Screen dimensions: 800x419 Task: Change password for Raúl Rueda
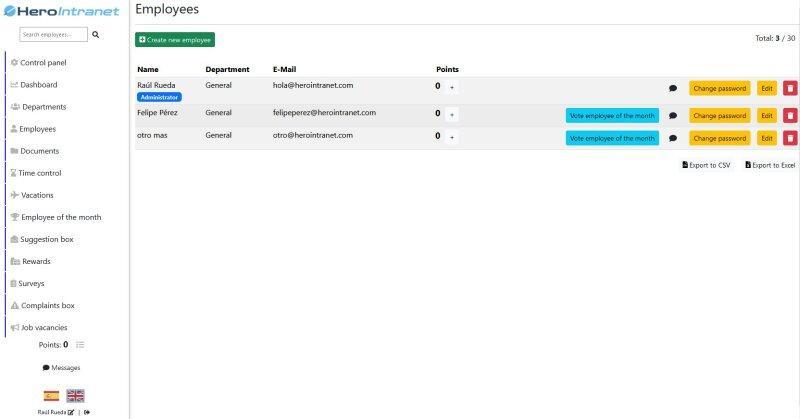(x=719, y=88)
